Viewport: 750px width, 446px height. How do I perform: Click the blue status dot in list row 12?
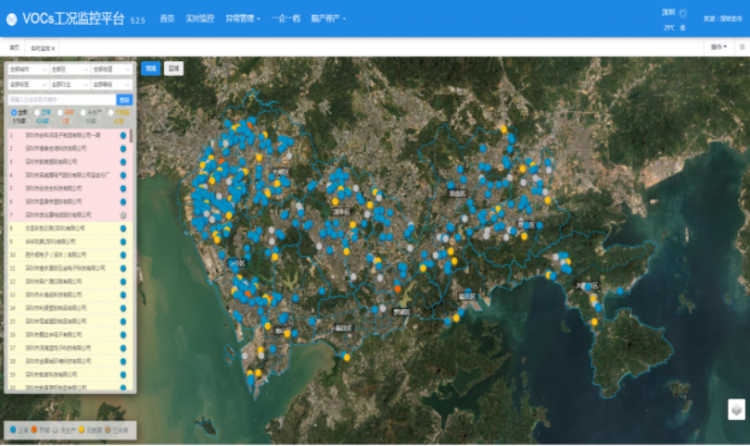[x=123, y=282]
